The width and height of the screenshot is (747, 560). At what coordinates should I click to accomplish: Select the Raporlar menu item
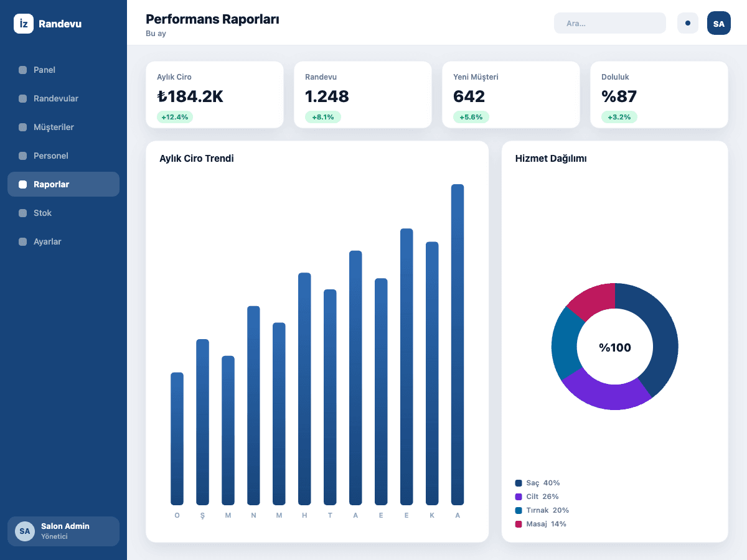coord(63,184)
